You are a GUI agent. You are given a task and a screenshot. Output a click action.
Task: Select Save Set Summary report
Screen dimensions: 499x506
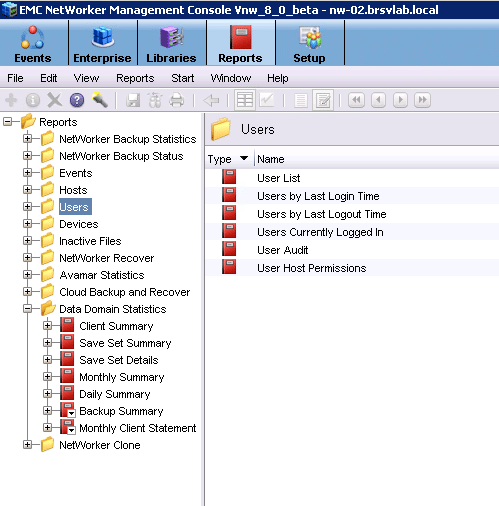[x=125, y=343]
